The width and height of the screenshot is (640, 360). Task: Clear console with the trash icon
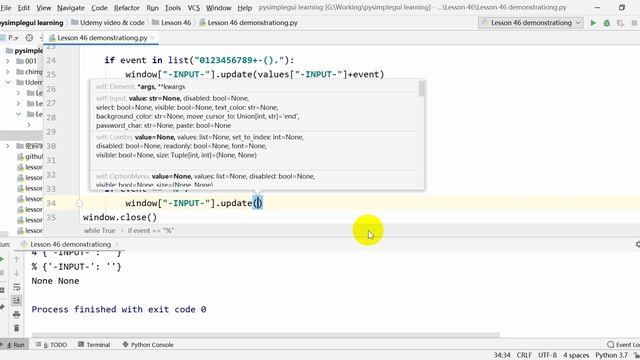[16, 328]
